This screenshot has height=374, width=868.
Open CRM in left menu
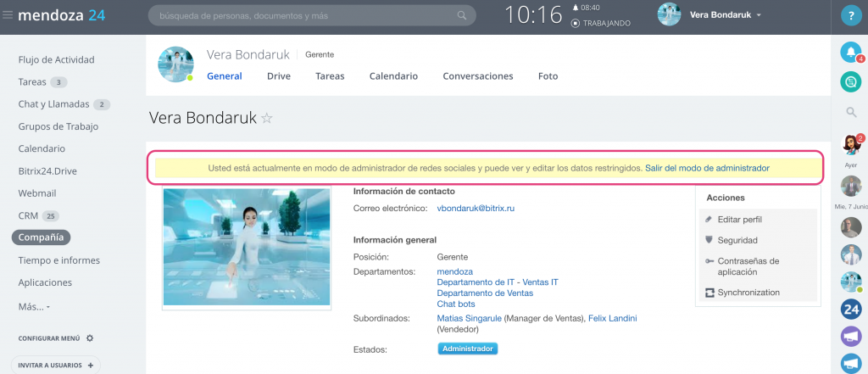coord(28,215)
